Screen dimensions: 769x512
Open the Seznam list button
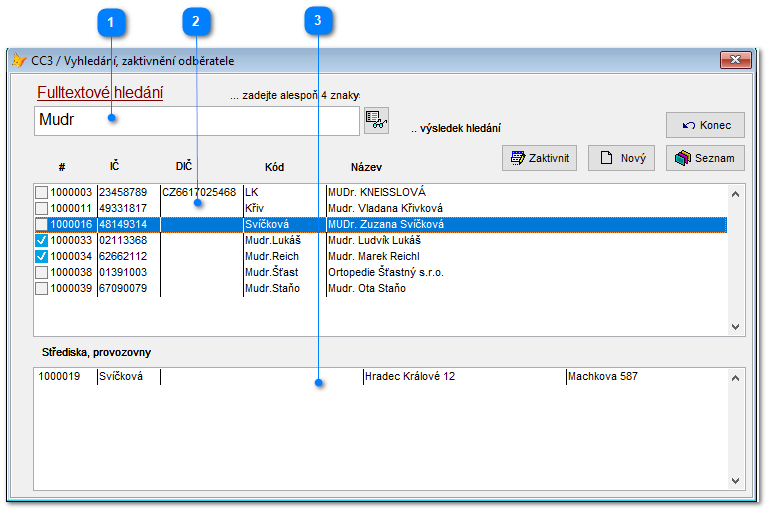705,158
